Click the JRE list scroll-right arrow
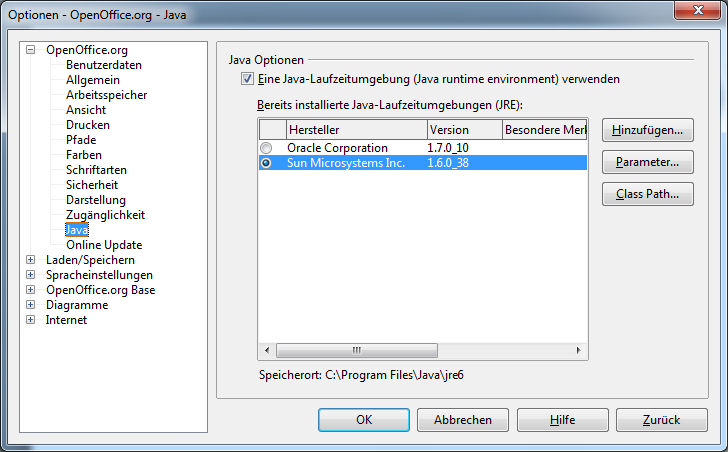 578,350
